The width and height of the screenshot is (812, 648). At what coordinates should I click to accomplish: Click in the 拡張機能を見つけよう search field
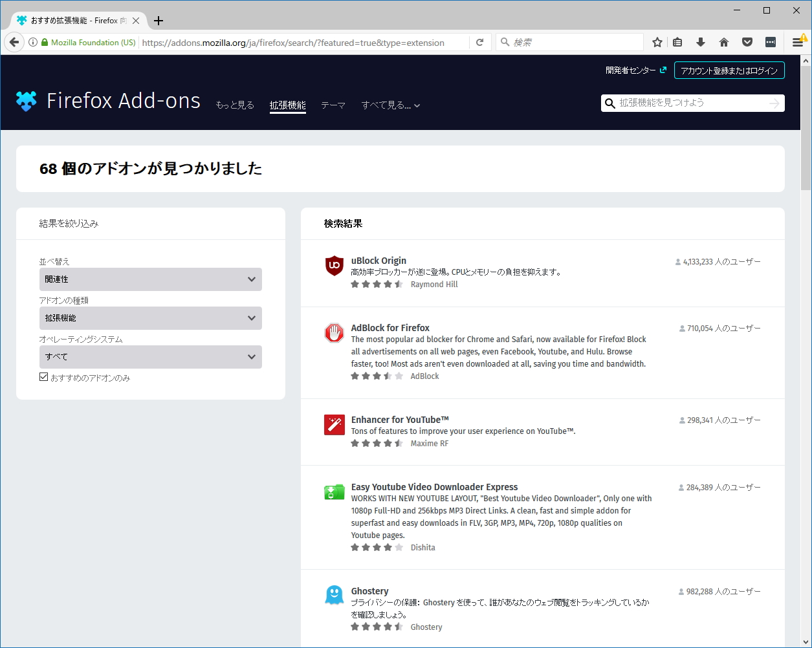(692, 103)
